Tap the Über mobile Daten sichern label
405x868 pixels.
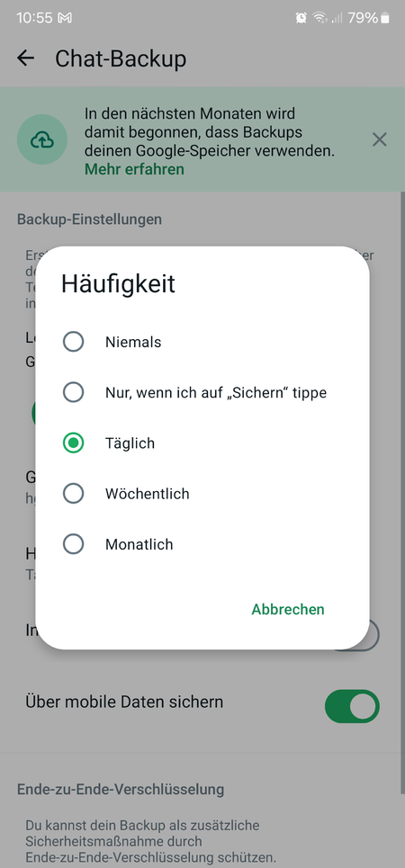coord(125,702)
